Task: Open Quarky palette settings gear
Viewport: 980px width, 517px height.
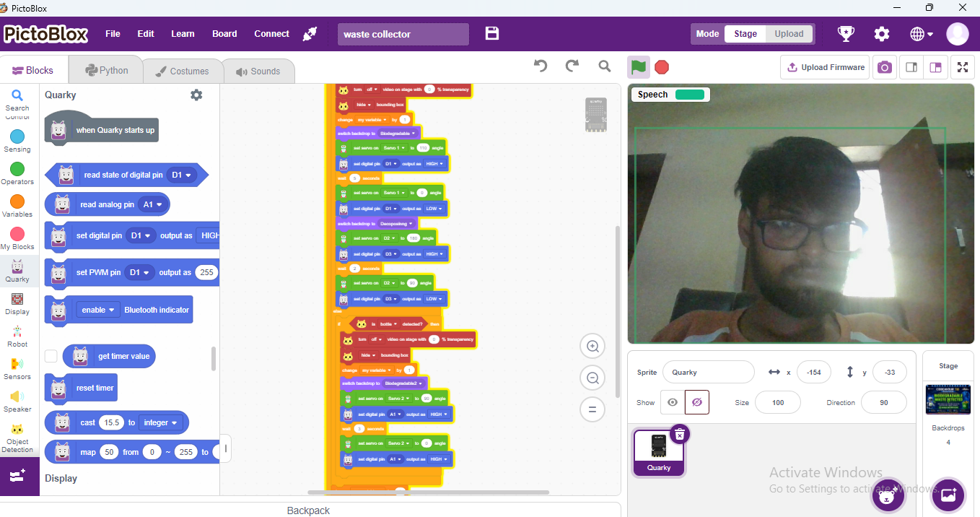Action: (196, 95)
